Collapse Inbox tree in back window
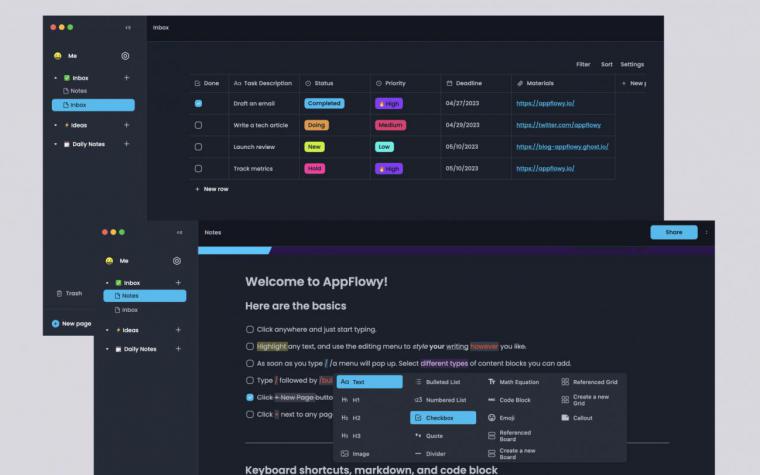 [56, 78]
